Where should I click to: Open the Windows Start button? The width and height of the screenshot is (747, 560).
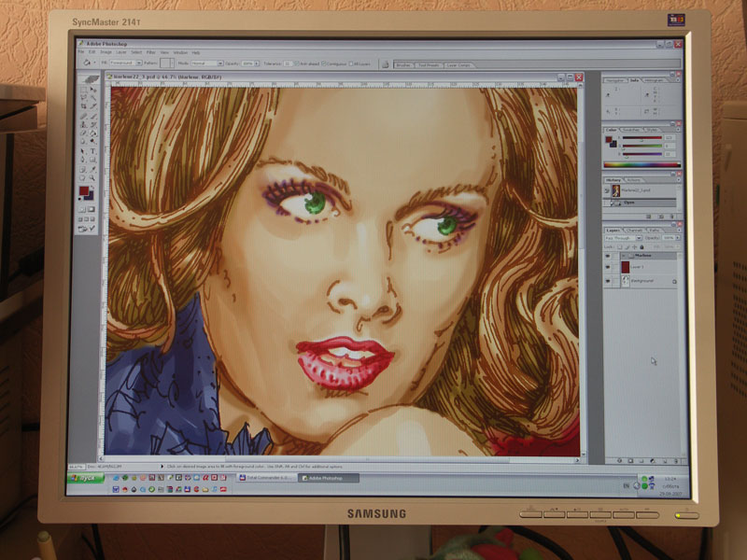[x=86, y=478]
